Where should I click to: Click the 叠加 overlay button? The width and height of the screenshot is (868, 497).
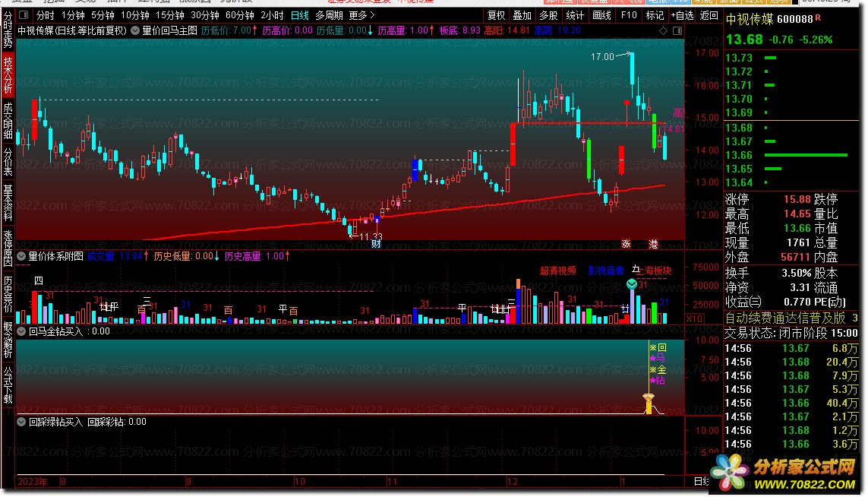click(522, 15)
